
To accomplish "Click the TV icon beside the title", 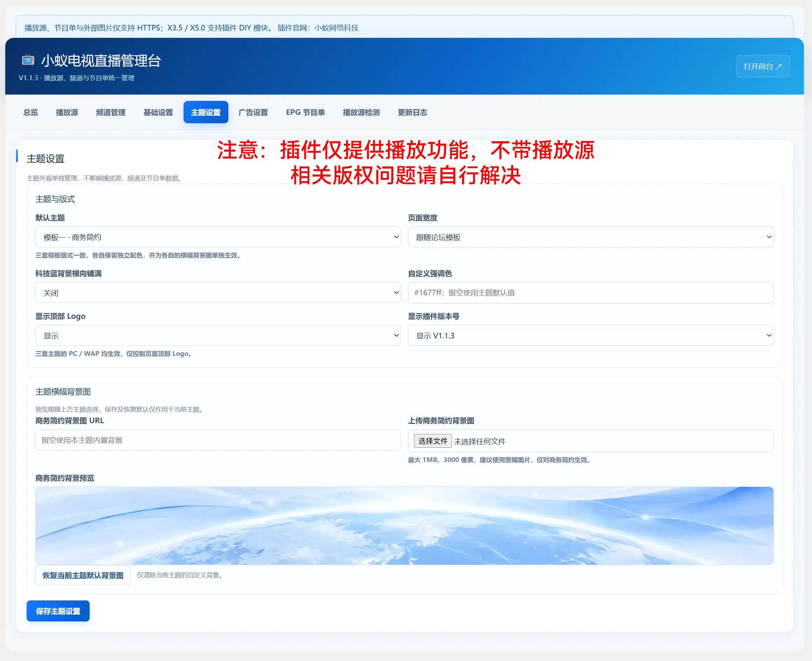I will point(28,60).
